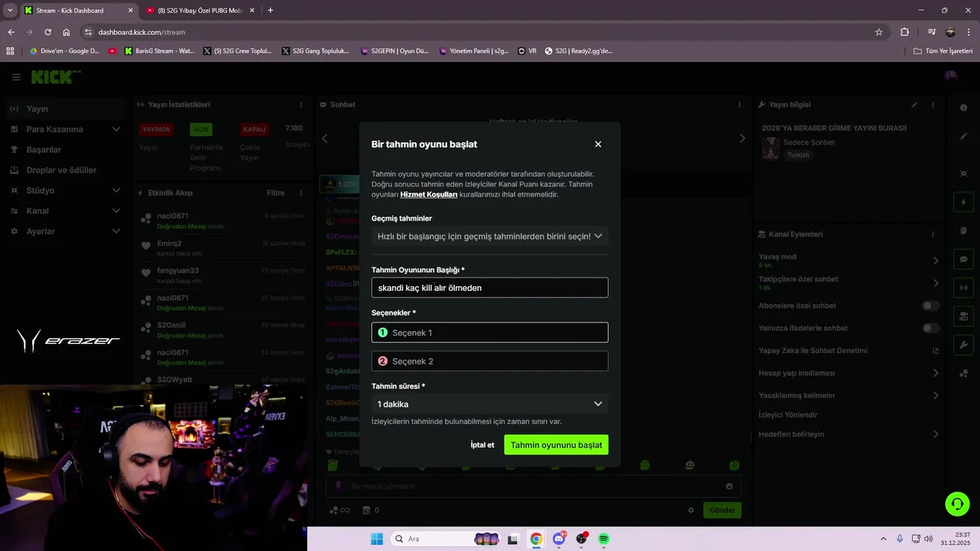Click the chat bubble icon in right rail
The width and height of the screenshot is (980, 551).
tap(963, 259)
